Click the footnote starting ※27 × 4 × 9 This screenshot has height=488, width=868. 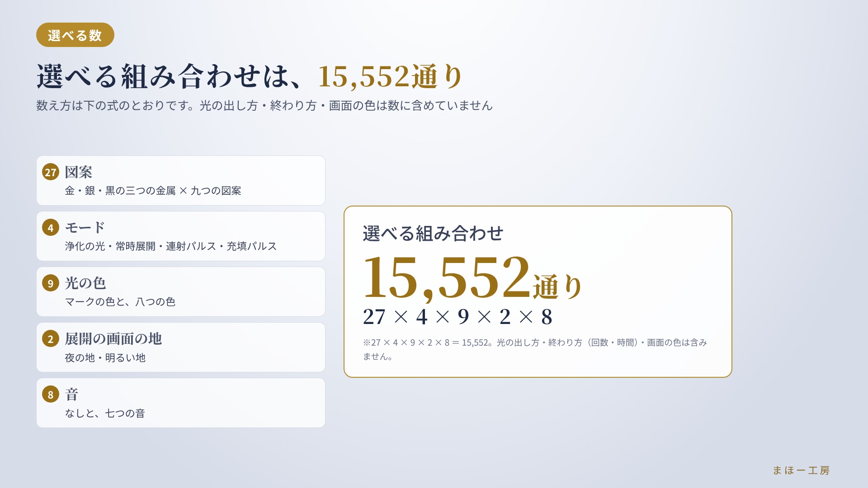[x=535, y=349]
